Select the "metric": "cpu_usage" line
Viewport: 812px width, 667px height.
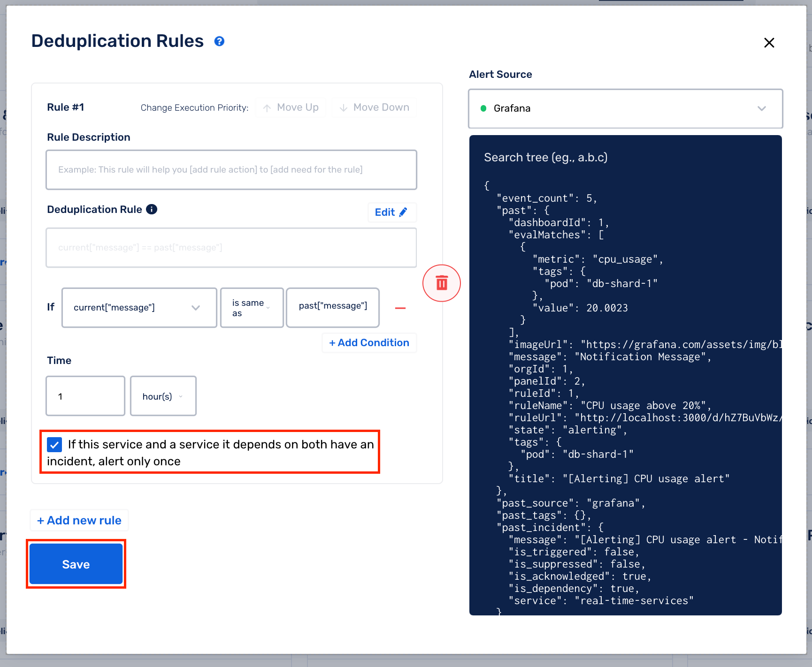[x=598, y=259]
